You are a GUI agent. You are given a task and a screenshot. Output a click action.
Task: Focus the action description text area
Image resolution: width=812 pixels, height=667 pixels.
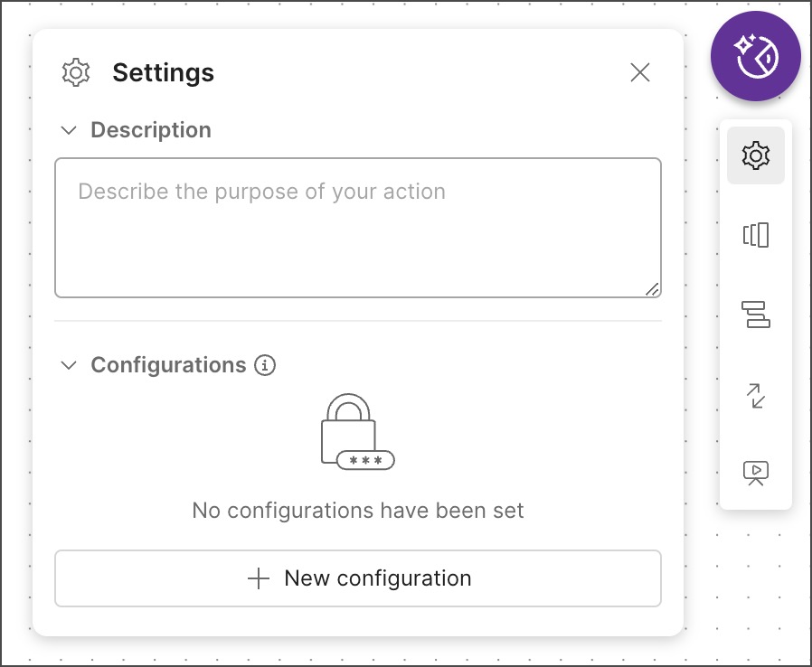click(357, 228)
